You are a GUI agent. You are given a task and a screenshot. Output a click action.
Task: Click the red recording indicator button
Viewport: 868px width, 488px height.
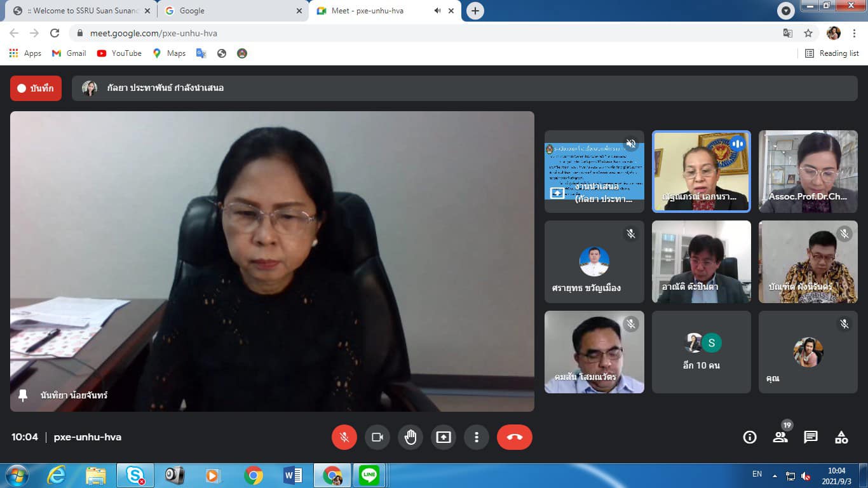point(36,88)
